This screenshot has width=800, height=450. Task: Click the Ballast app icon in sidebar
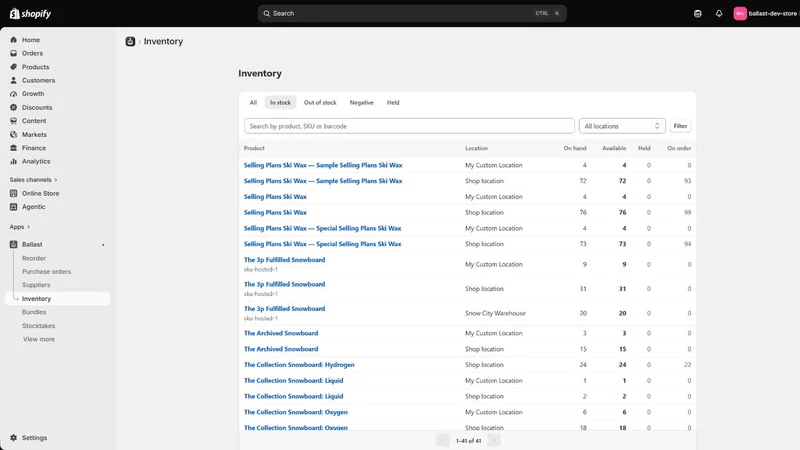tap(14, 244)
